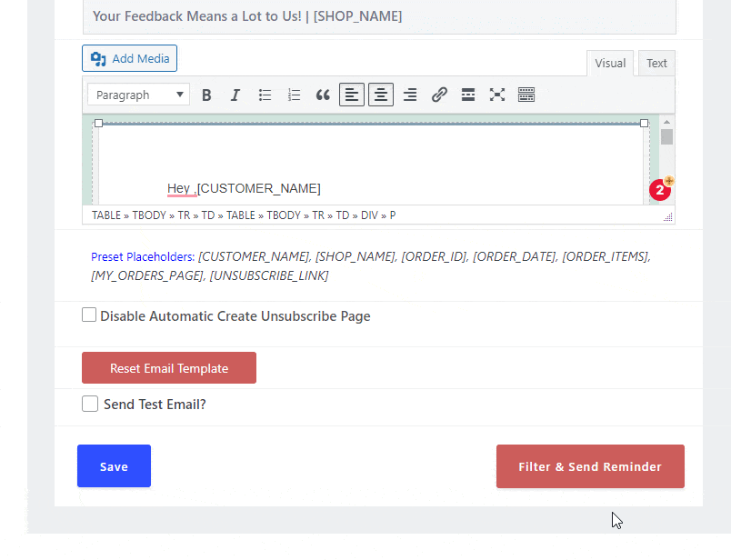Click the top-right table selection handle

(x=644, y=123)
